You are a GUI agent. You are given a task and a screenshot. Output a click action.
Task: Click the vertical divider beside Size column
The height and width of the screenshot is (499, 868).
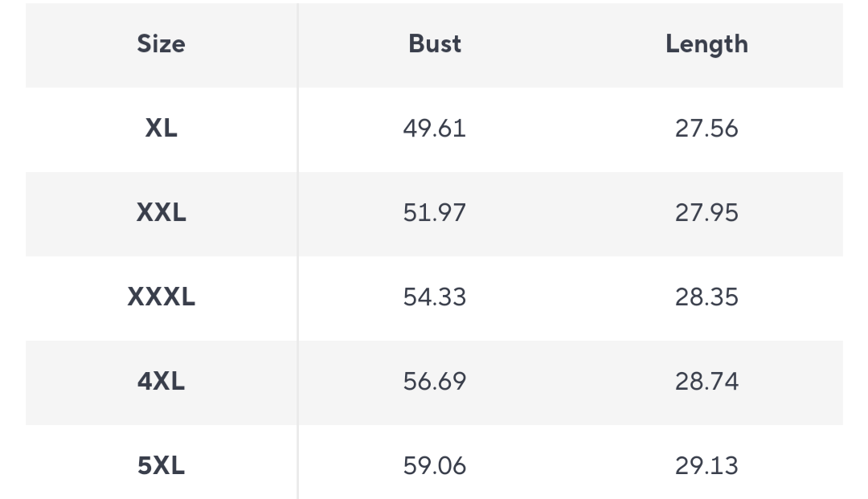tap(297, 257)
